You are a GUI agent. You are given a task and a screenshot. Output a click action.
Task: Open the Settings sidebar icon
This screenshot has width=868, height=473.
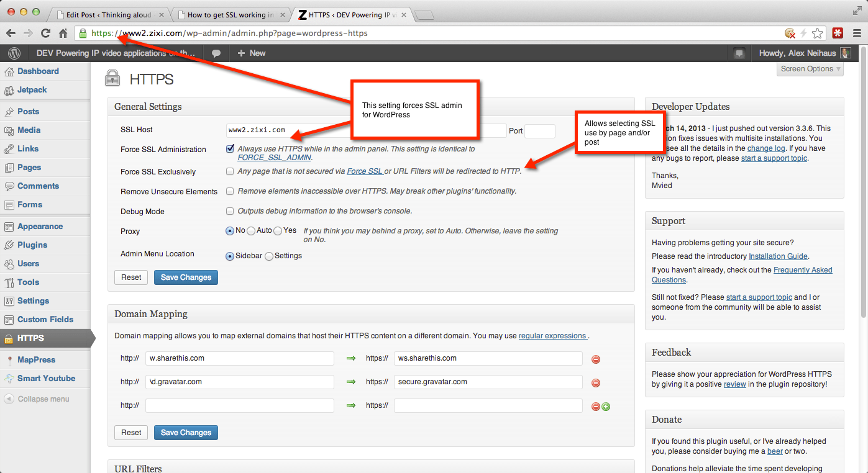pos(9,301)
